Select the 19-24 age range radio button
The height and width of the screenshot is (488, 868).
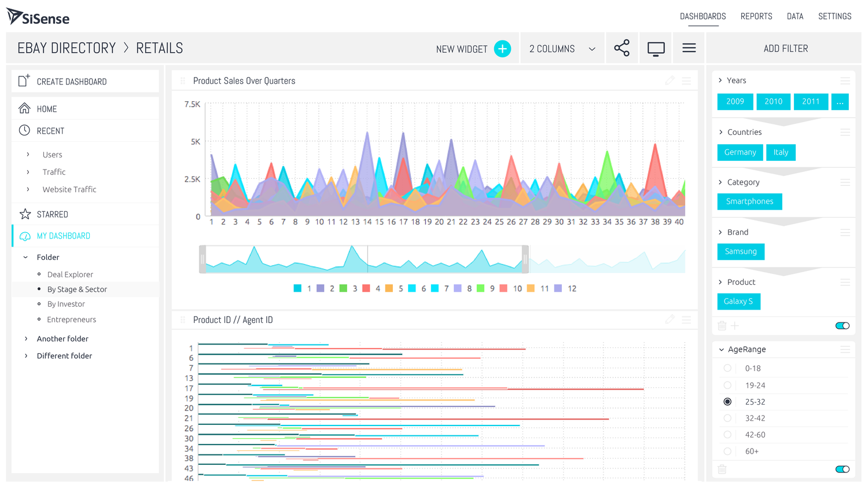click(x=727, y=385)
